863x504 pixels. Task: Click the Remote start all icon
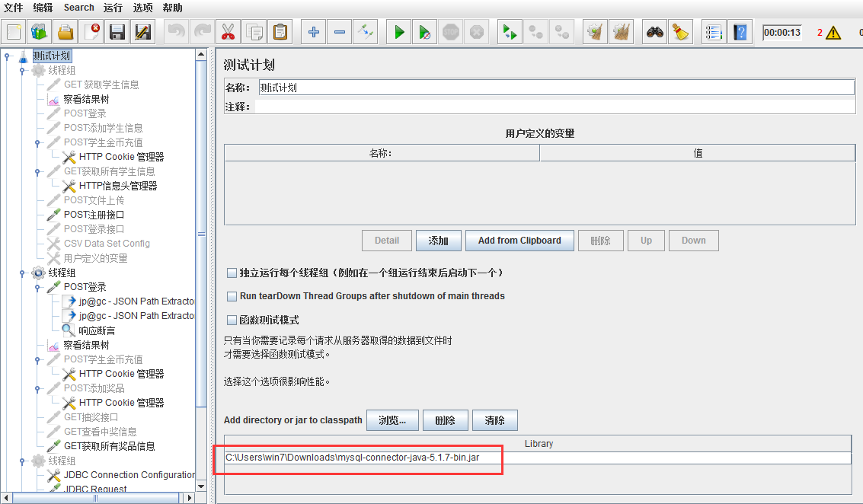pyautogui.click(x=510, y=32)
